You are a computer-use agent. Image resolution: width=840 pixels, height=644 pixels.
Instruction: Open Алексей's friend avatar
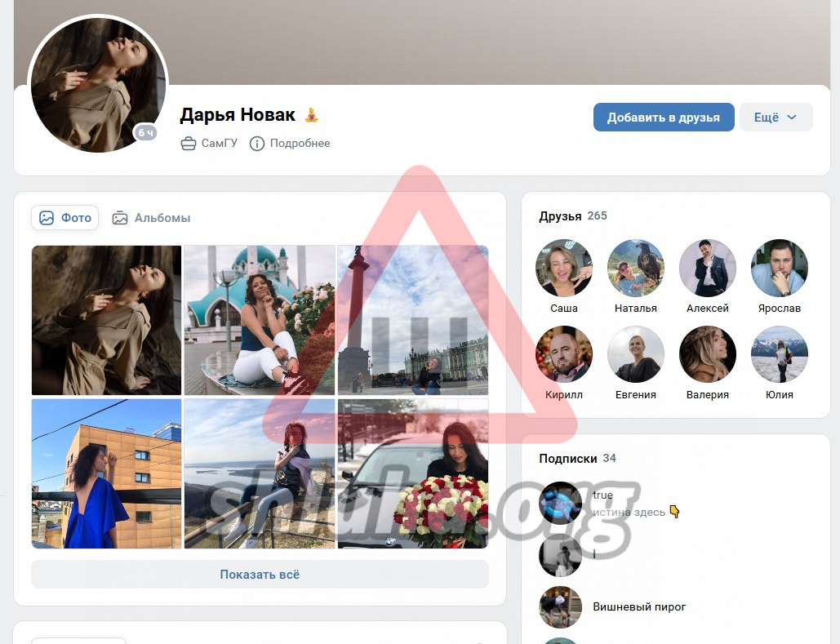[x=707, y=269]
